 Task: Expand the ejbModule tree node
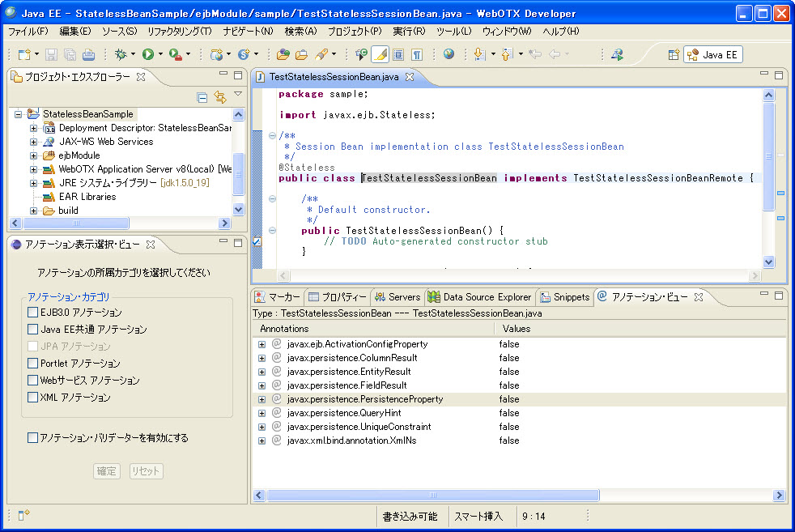(x=33, y=155)
